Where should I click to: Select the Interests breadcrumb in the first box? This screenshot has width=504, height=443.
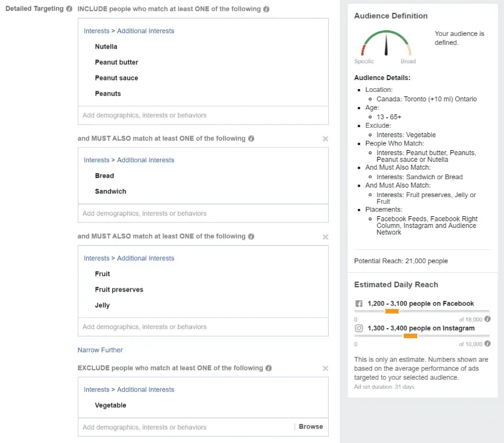(x=96, y=31)
